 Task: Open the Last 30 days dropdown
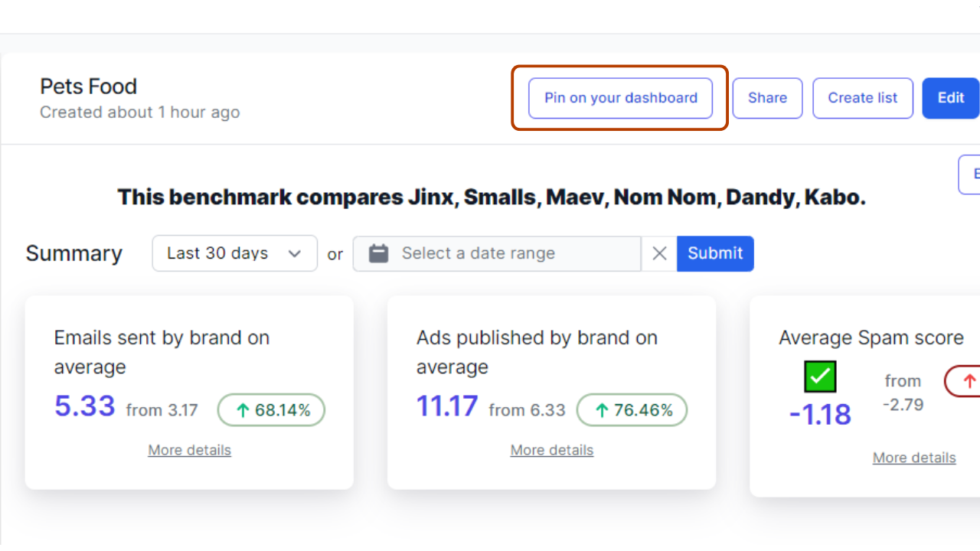[235, 253]
